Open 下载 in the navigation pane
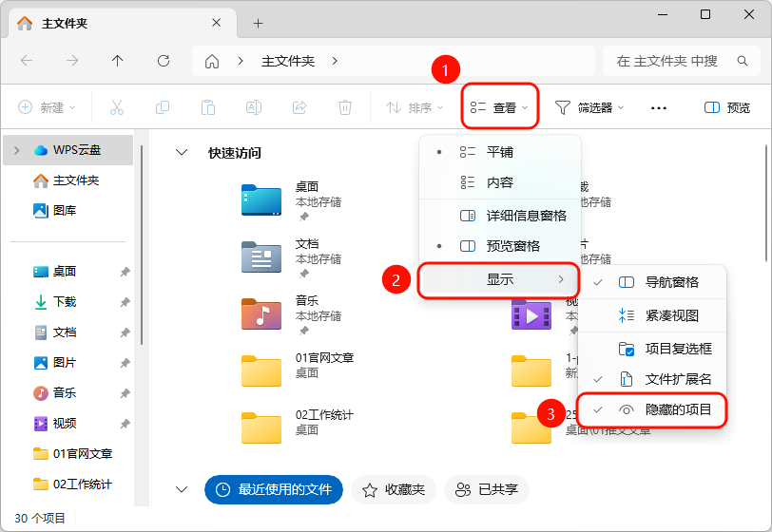This screenshot has height=532, width=772. click(x=54, y=302)
